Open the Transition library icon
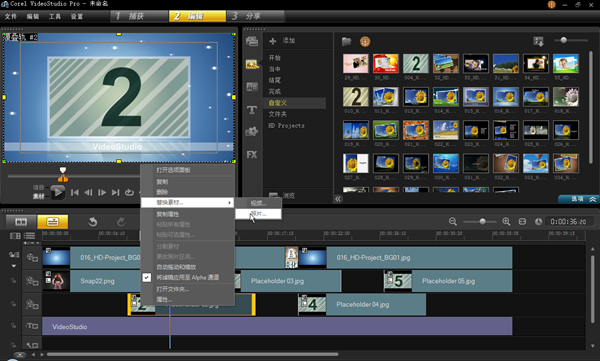600x361 pixels. (252, 87)
